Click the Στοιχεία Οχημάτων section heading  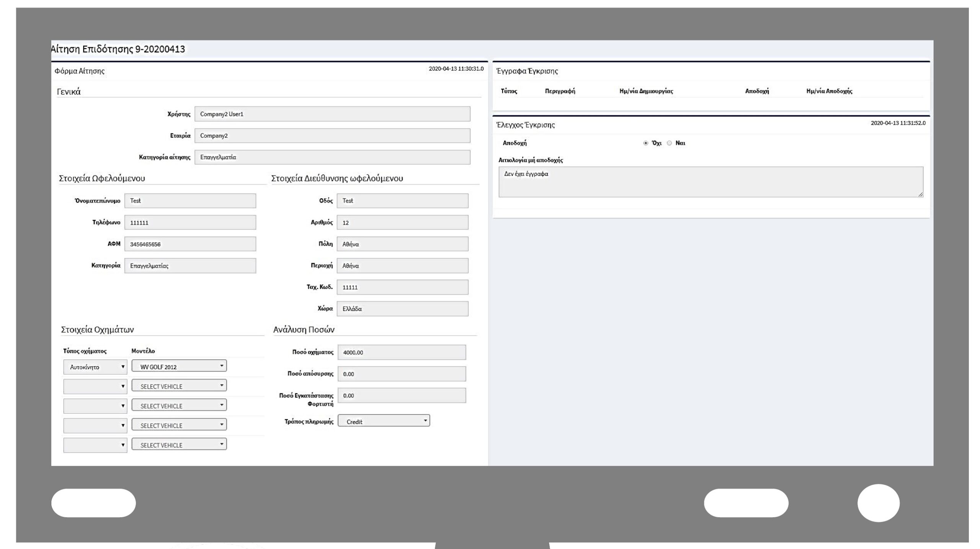pos(97,330)
